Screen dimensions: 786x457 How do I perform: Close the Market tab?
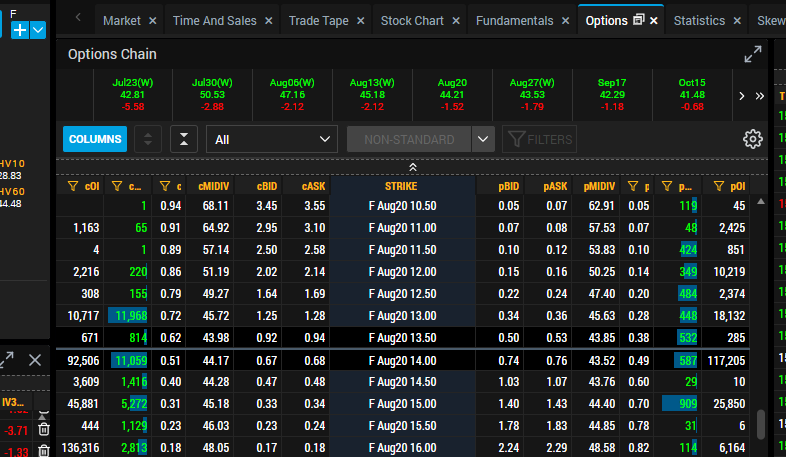153,21
